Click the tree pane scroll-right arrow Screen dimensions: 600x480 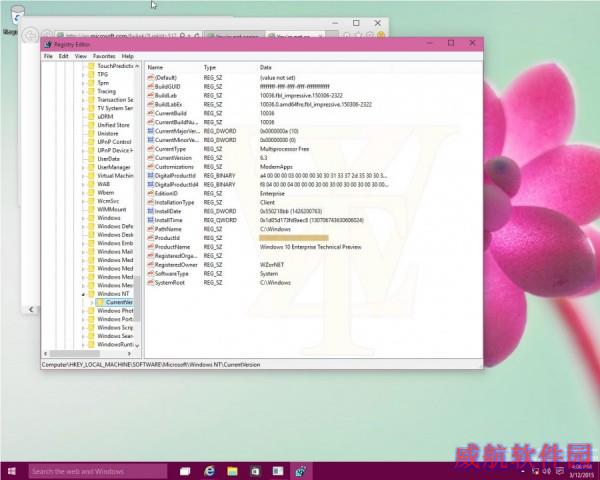[129, 353]
